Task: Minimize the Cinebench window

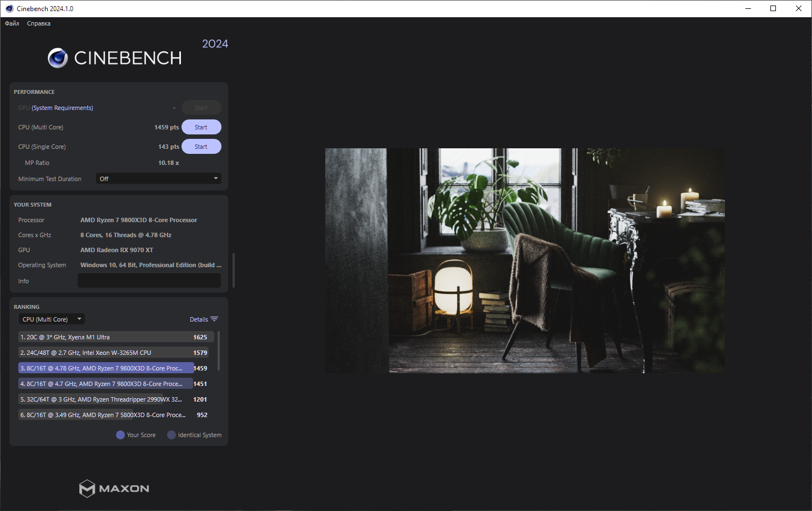Action: pyautogui.click(x=748, y=8)
